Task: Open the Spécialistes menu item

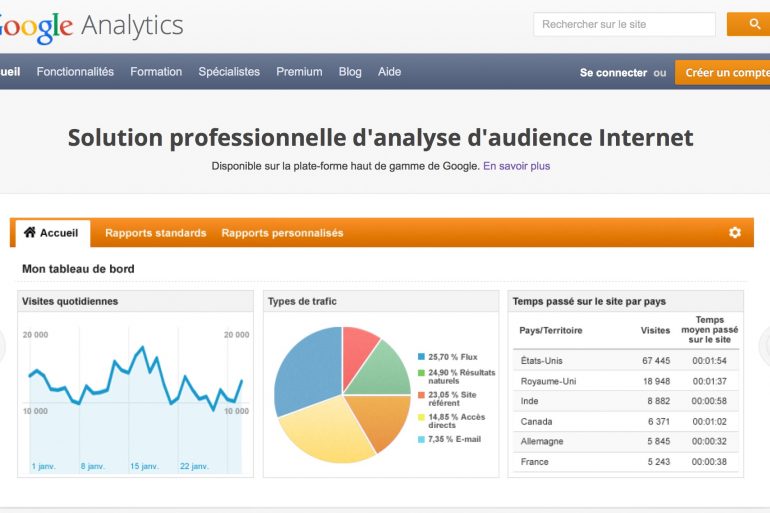Action: [x=229, y=72]
